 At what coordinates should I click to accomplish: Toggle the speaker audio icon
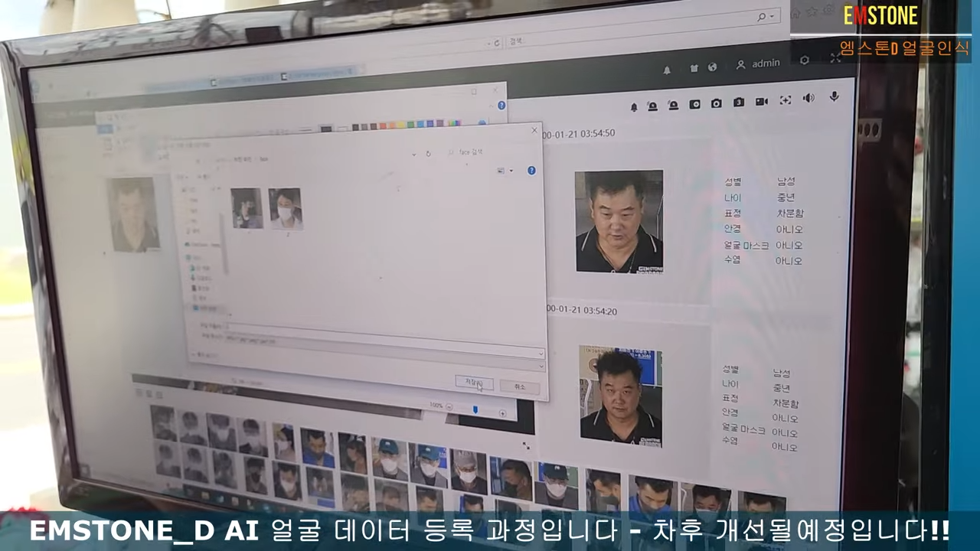(808, 99)
